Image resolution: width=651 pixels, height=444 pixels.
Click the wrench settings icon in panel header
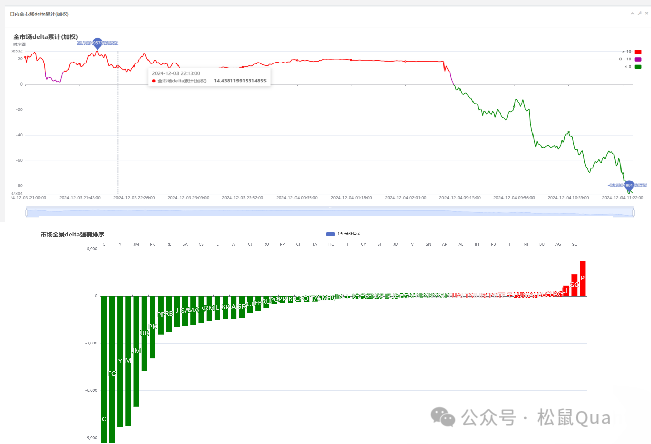pyautogui.click(x=638, y=13)
